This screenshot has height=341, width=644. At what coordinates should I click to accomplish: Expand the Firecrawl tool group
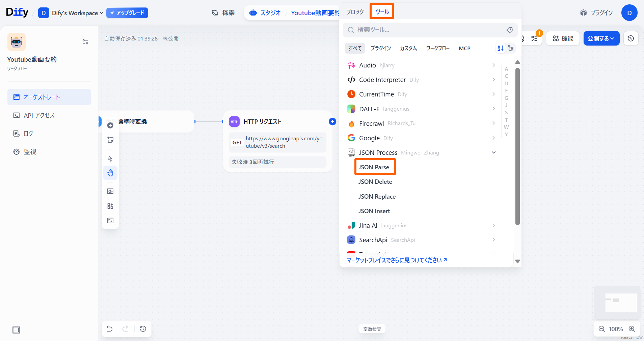493,123
